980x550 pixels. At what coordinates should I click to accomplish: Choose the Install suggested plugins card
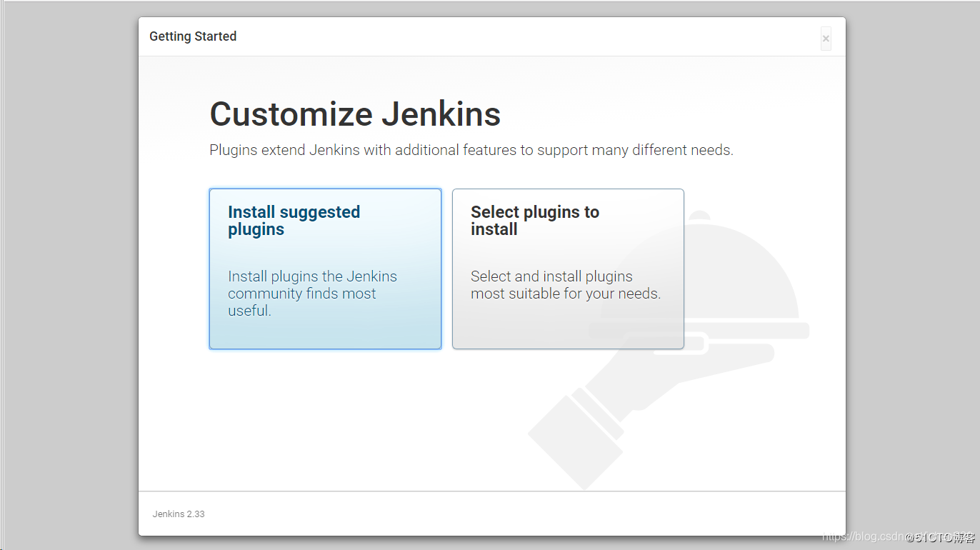[325, 269]
